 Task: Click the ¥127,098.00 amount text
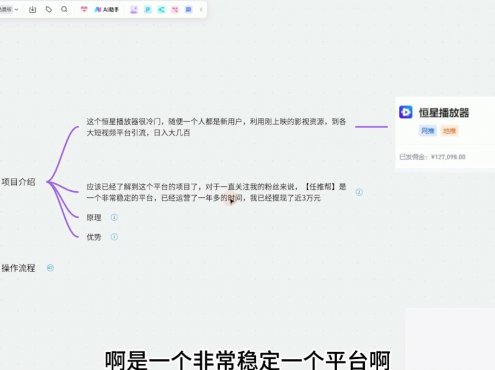tap(448, 157)
